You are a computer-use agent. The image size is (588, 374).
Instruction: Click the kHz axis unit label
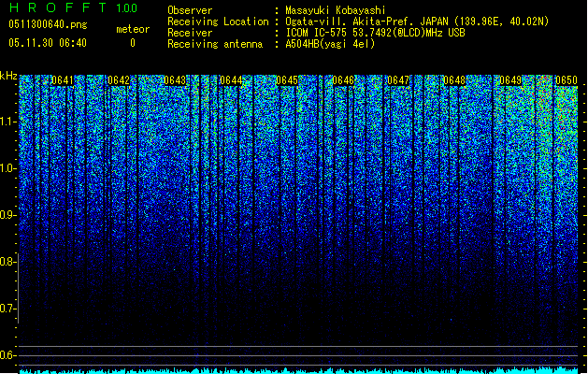point(8,76)
